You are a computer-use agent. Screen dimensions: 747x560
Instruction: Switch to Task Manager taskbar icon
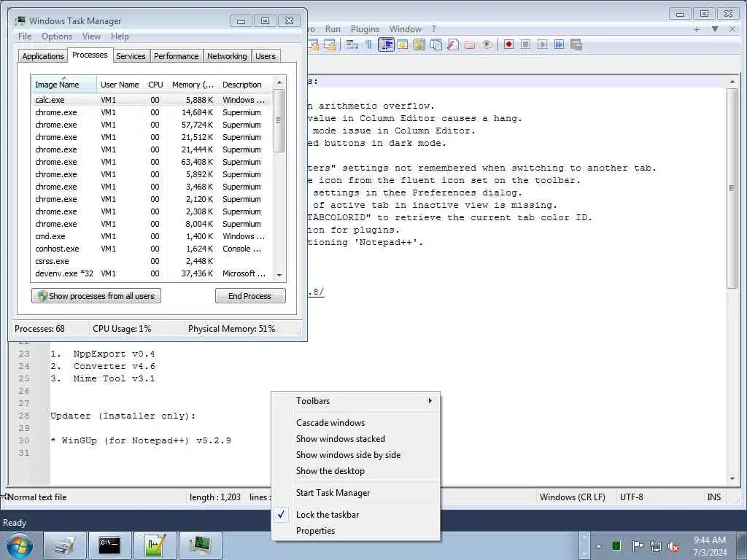point(200,545)
